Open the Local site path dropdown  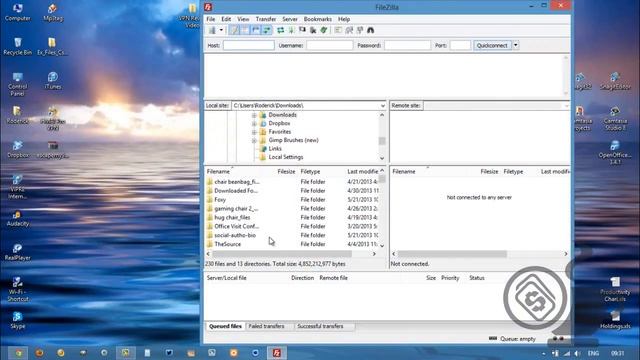point(382,106)
